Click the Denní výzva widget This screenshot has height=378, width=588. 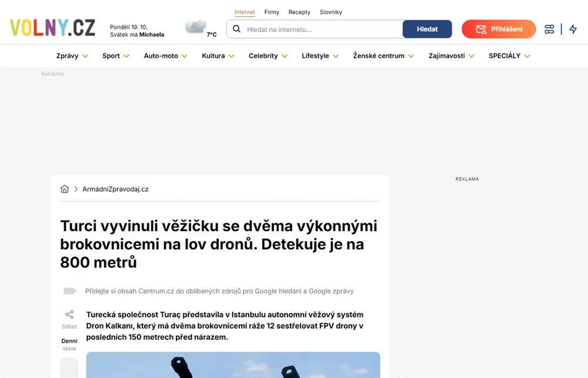click(x=69, y=344)
